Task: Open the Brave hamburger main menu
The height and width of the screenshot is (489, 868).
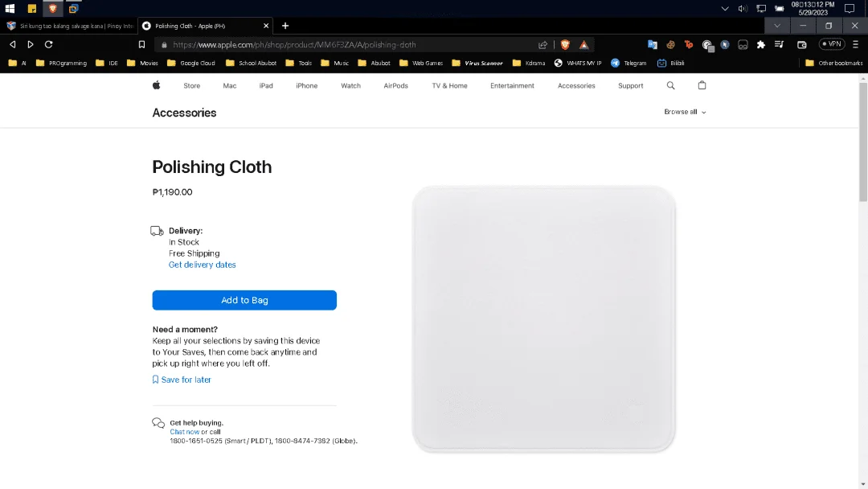Action: coord(855,44)
